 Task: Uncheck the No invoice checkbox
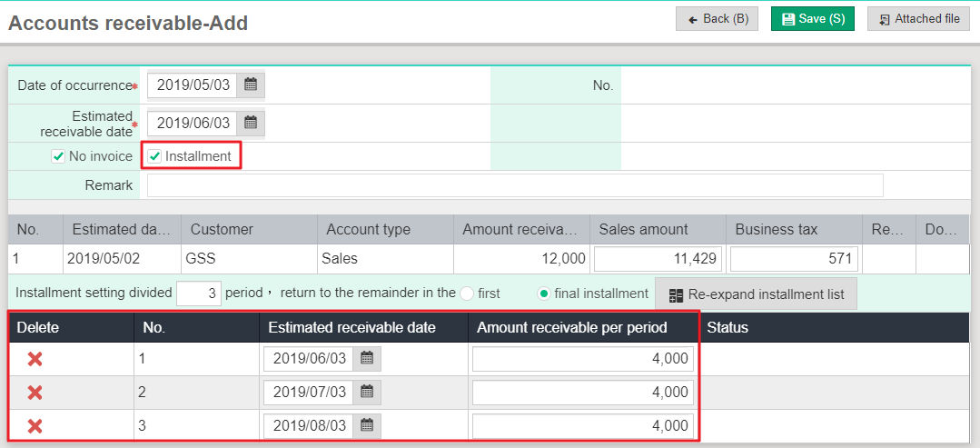click(x=58, y=156)
